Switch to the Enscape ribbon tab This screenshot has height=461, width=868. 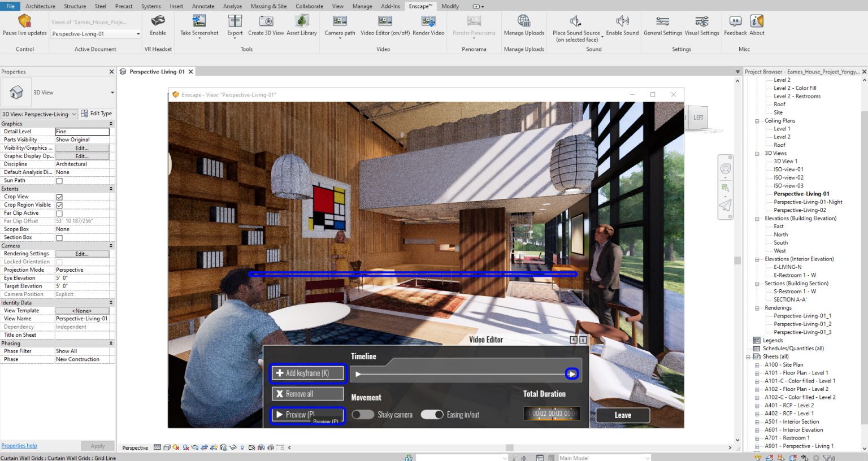[420, 6]
